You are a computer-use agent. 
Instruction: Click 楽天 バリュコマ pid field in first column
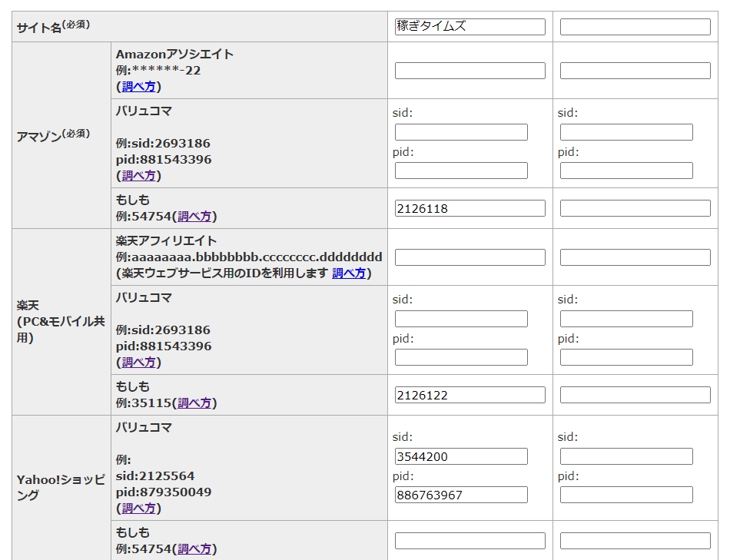pos(461,357)
